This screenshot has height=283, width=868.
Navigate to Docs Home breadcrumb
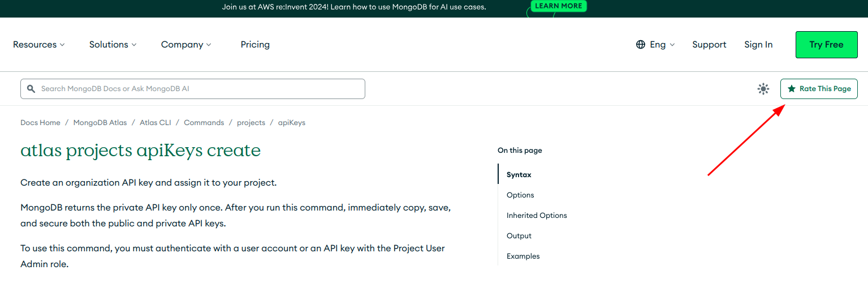tap(40, 123)
